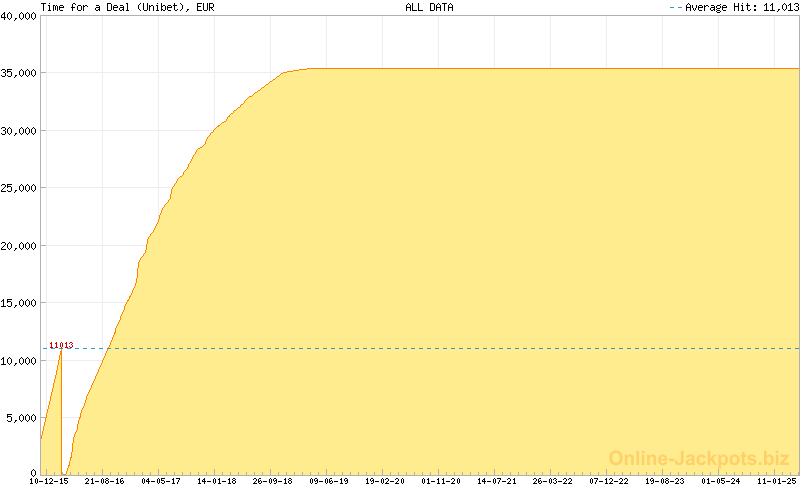Screen dimensions: 800x490
Task: Select the 10,000 y-axis value
Action: [x=19, y=359]
